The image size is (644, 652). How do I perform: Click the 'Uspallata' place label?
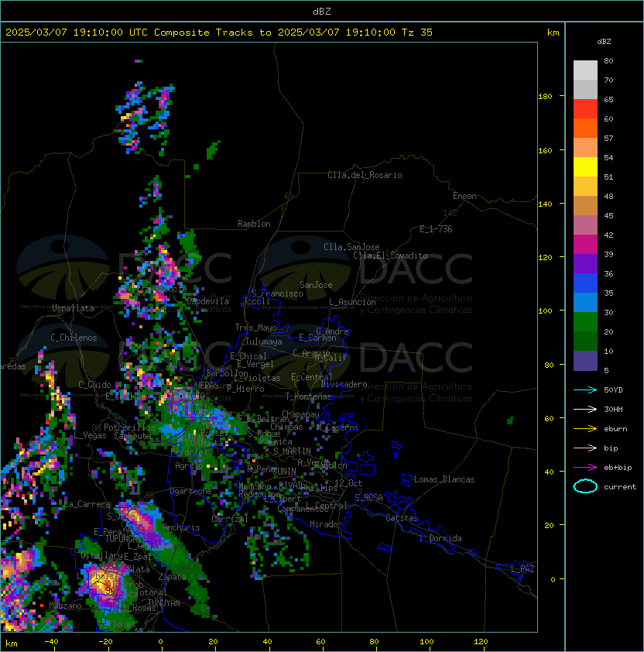73,308
